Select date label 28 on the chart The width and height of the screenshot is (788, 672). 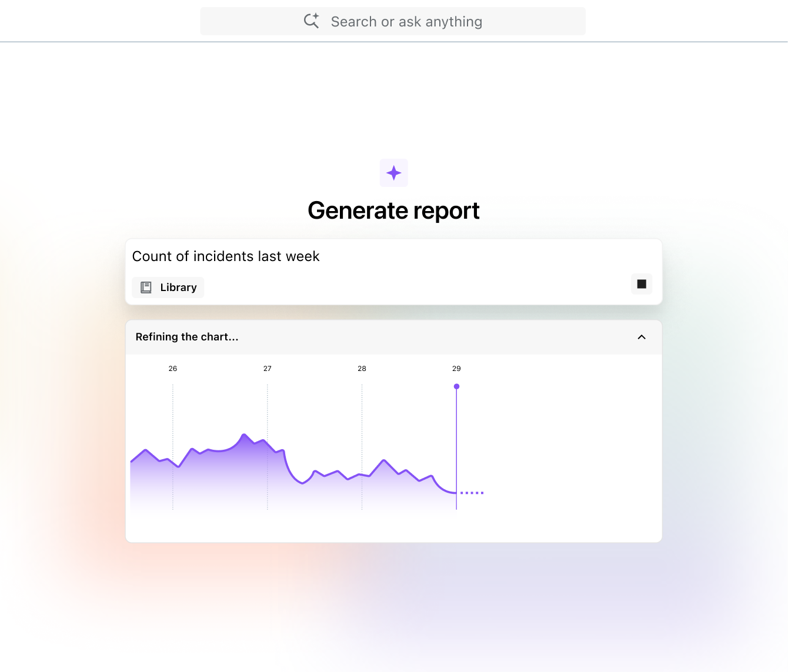tap(362, 369)
